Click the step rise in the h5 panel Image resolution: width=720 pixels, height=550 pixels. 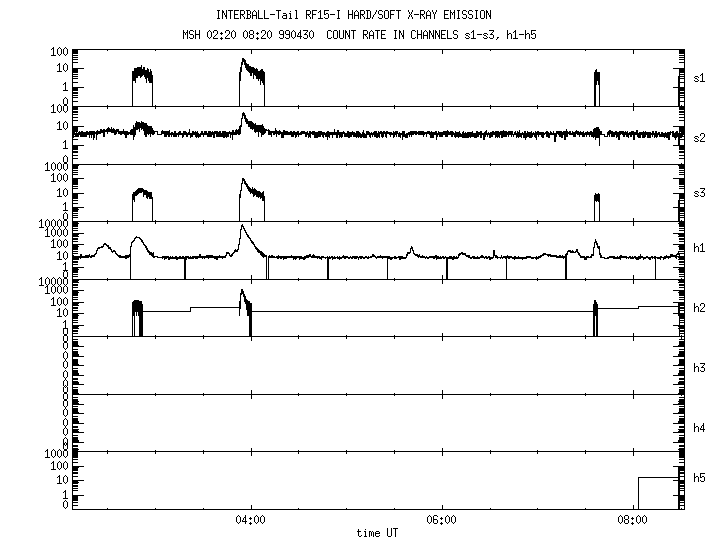coord(639,479)
